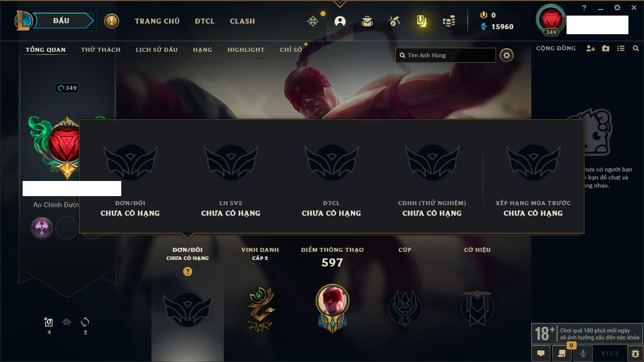Switch to the LỊCH SỬ ĐẤU tab

point(156,50)
